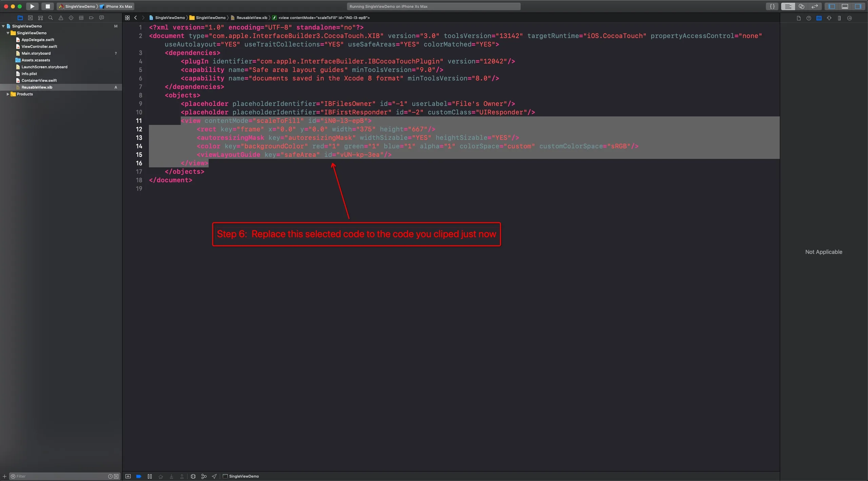
Task: Show the Breakpoint navigator
Action: [x=91, y=18]
